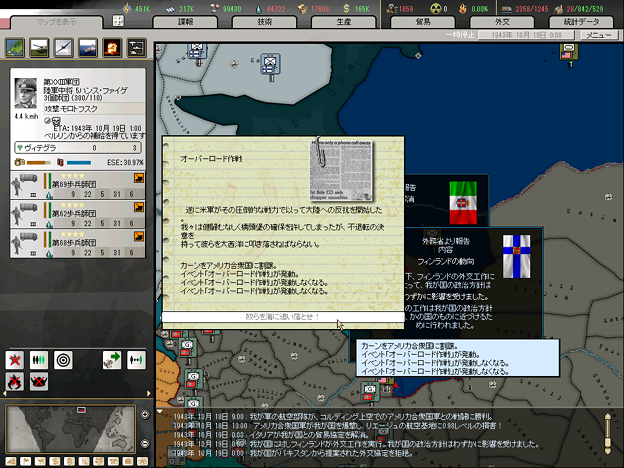Select the 第69歩兵師団 division row

pos(78,185)
